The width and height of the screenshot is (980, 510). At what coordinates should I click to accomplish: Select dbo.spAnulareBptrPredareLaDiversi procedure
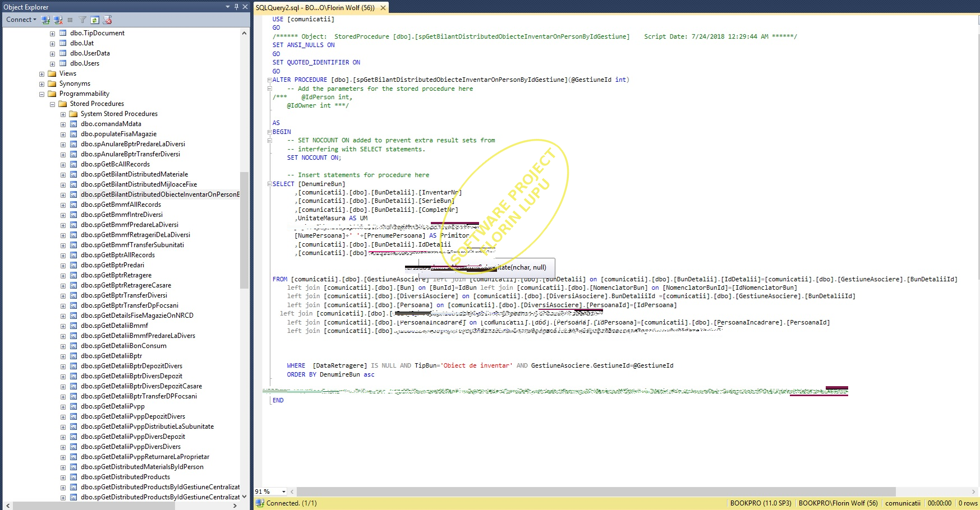coord(132,144)
